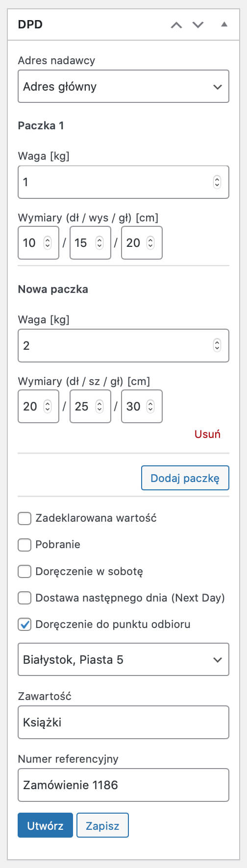Click the Utwórz button

click(x=45, y=825)
